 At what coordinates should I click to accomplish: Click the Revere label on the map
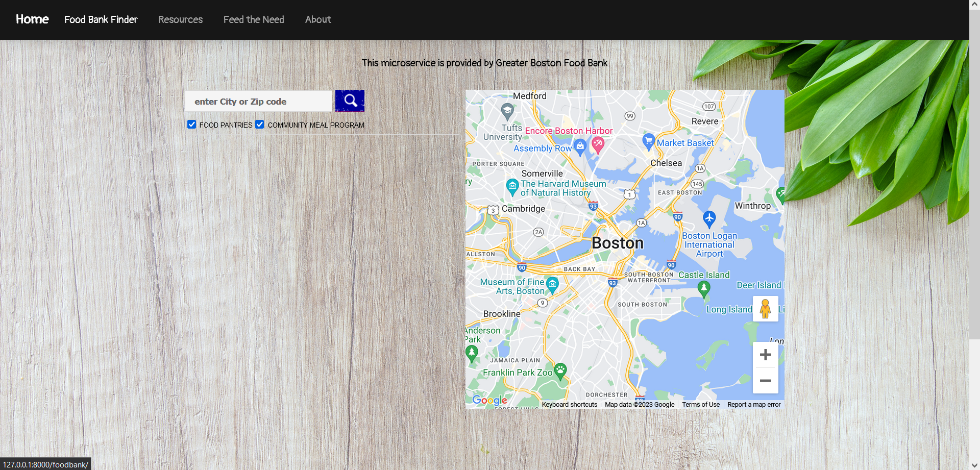click(x=705, y=121)
